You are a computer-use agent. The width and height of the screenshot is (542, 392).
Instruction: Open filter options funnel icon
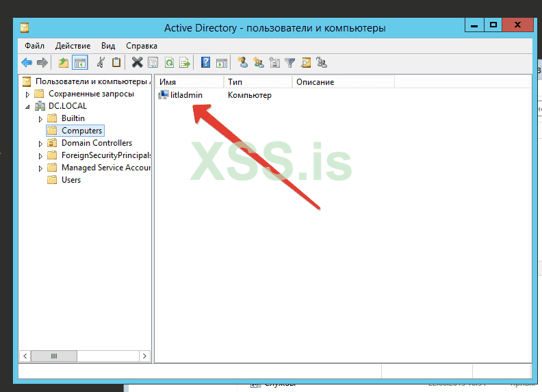coord(289,62)
